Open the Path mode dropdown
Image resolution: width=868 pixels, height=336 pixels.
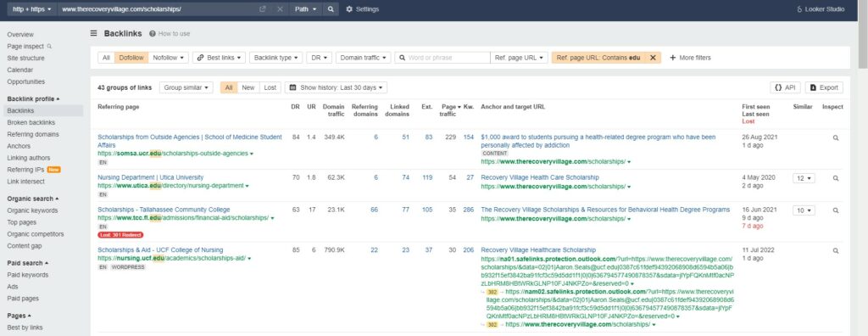coord(306,9)
